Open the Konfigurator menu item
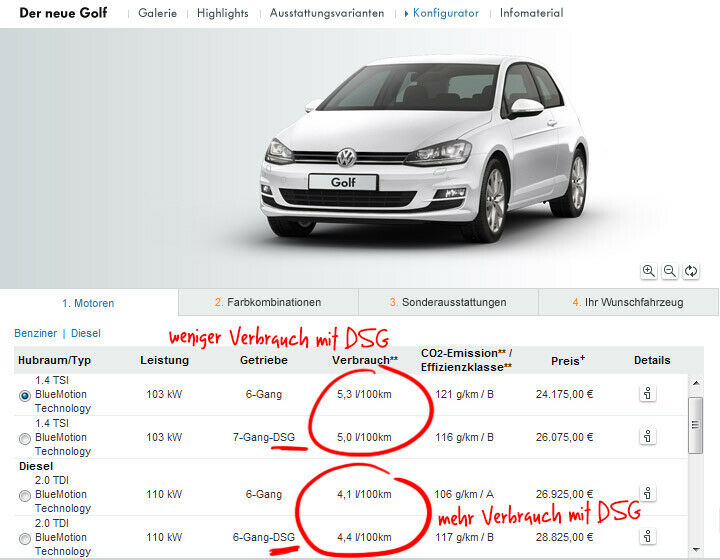 (445, 13)
